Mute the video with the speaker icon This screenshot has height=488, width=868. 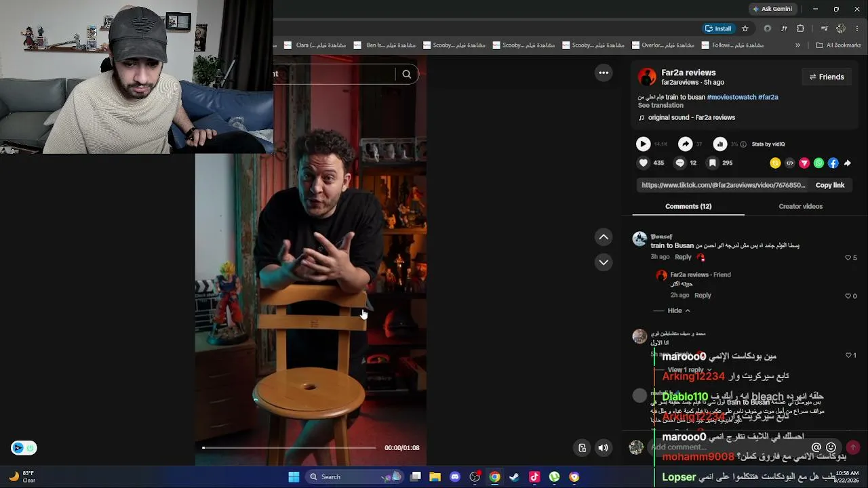[603, 447]
